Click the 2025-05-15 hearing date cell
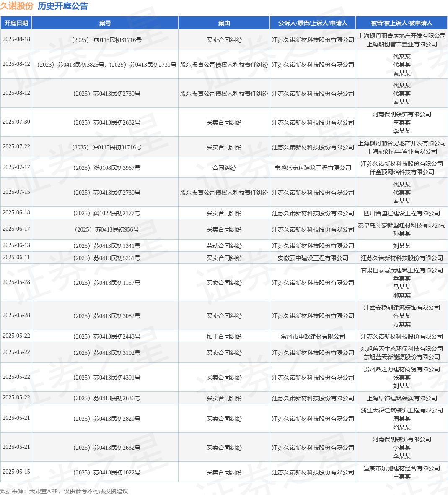448x495 pixels. click(x=16, y=472)
